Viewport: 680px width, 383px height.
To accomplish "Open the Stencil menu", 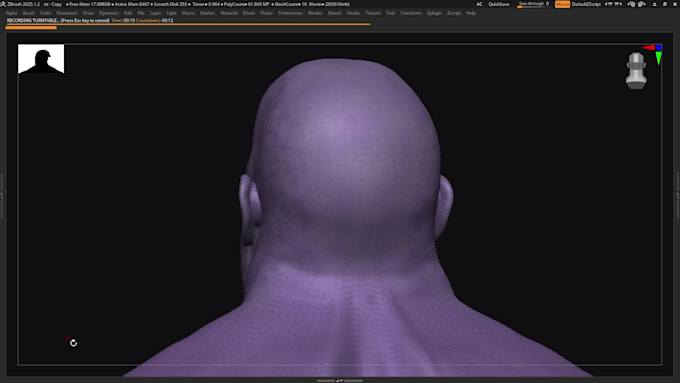I will (x=334, y=13).
